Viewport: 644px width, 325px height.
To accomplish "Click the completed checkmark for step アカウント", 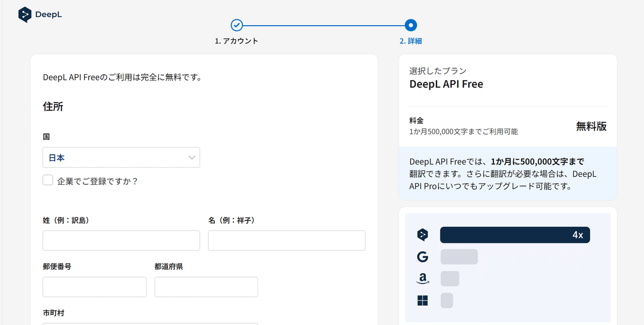I will (237, 25).
